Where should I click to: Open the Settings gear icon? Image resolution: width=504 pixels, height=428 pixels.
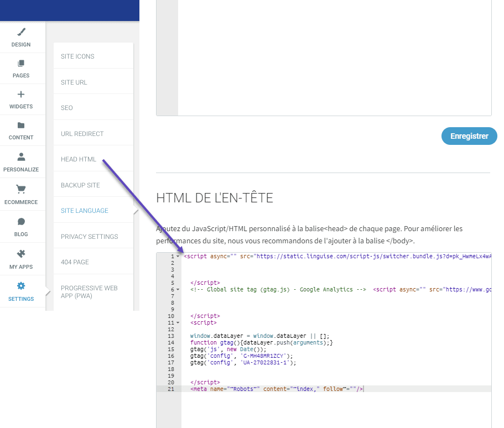pyautogui.click(x=21, y=286)
